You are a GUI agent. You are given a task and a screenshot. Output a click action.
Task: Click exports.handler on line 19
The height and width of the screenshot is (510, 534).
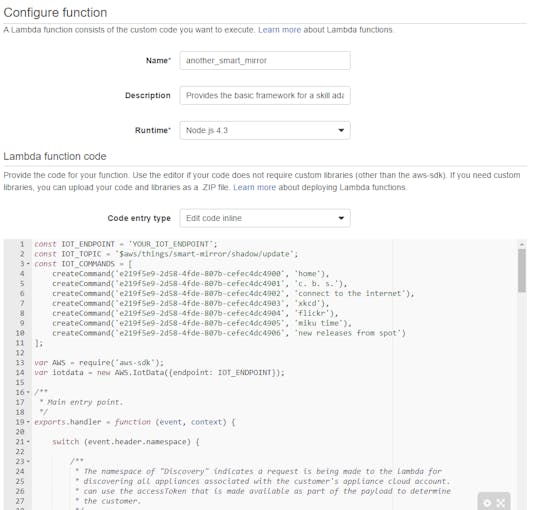pos(68,422)
